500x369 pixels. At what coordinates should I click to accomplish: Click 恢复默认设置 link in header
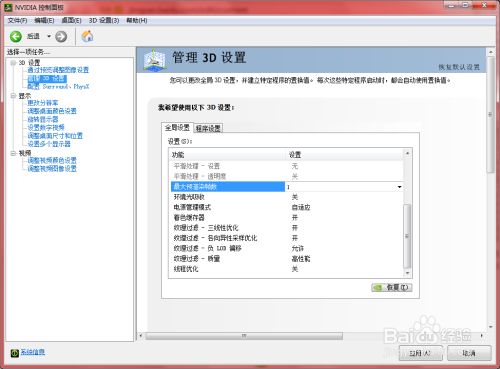(459, 67)
